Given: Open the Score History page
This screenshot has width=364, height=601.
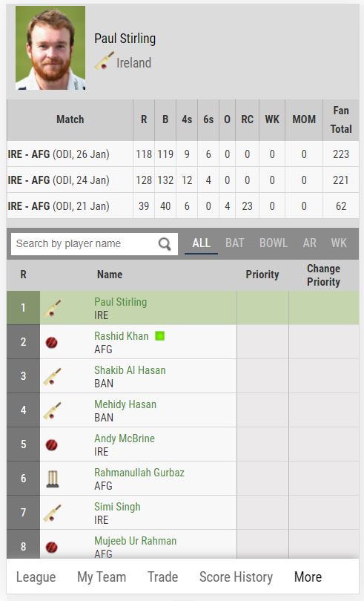Looking at the screenshot, I should [x=236, y=577].
